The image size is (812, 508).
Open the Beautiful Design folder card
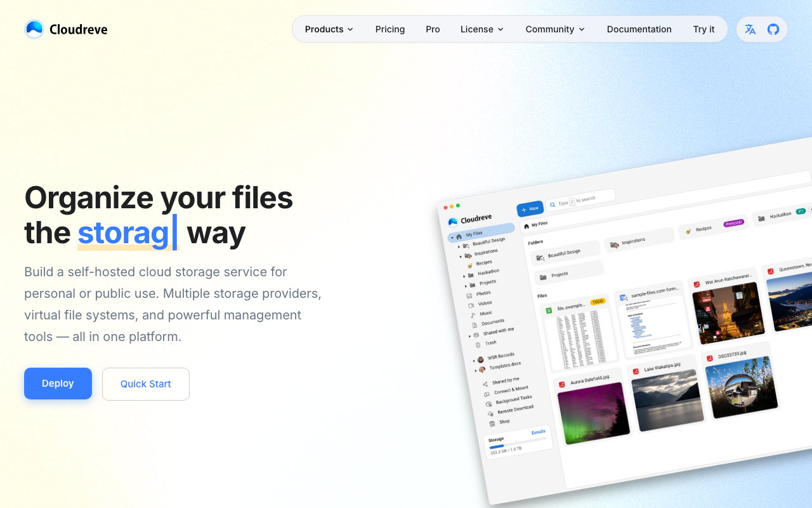click(565, 253)
